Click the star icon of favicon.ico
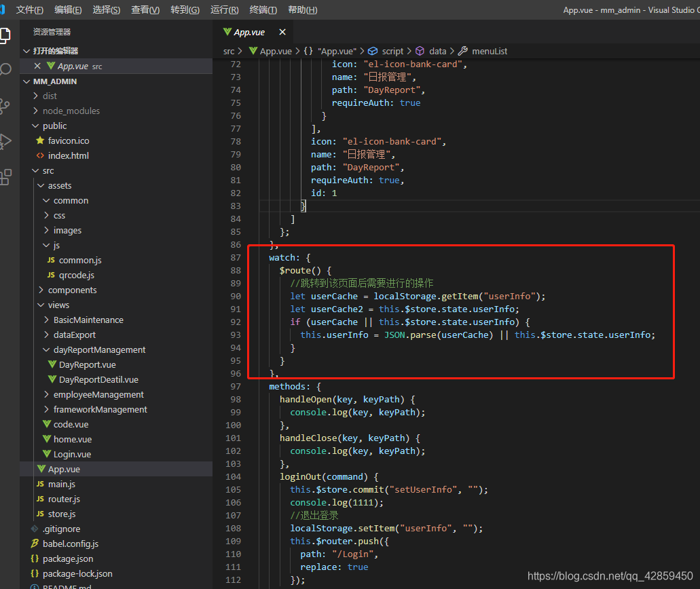 point(40,140)
